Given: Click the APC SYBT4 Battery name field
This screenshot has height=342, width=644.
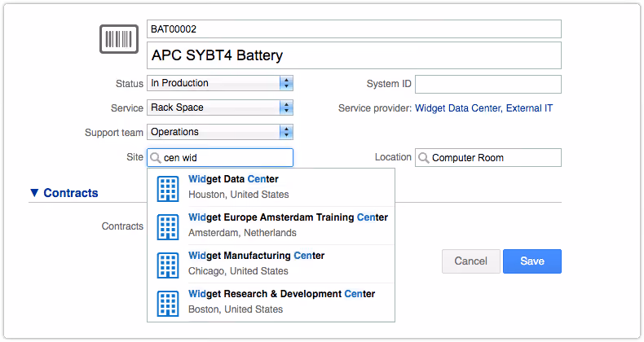Looking at the screenshot, I should click(354, 55).
